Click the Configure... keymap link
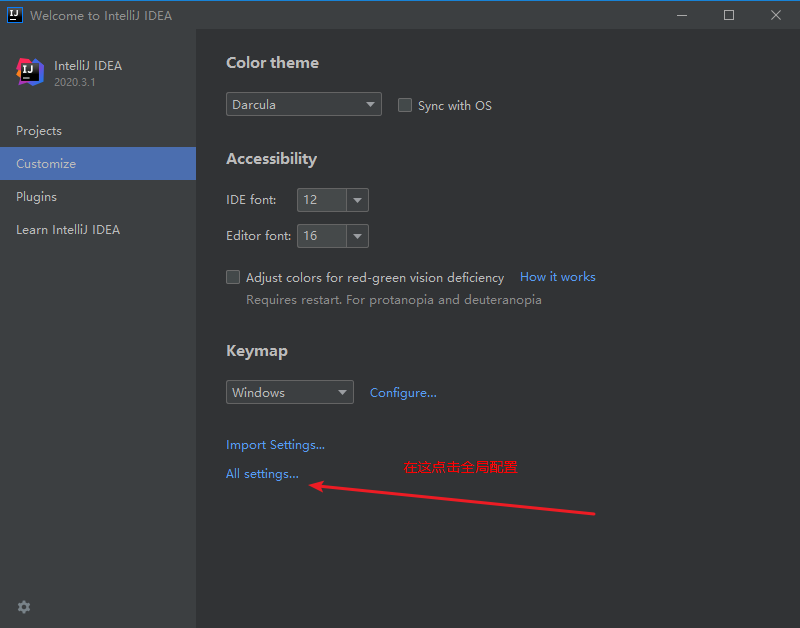 403,392
